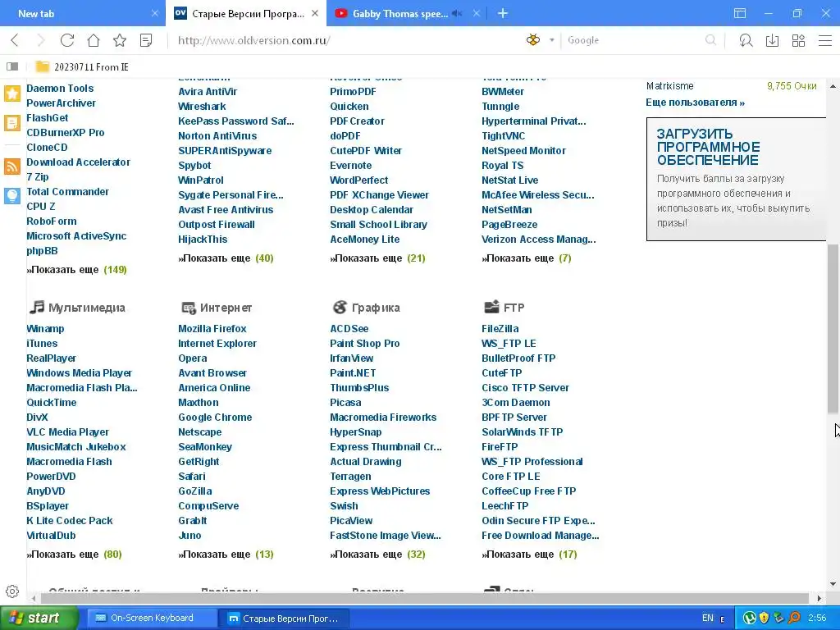Bookmark this page with star icon

pyautogui.click(x=120, y=40)
